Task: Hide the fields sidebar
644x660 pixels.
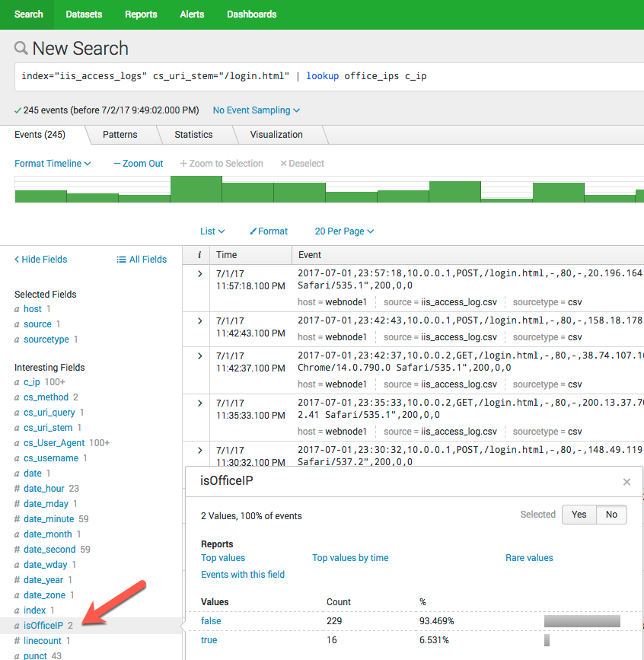Action: tap(41, 260)
